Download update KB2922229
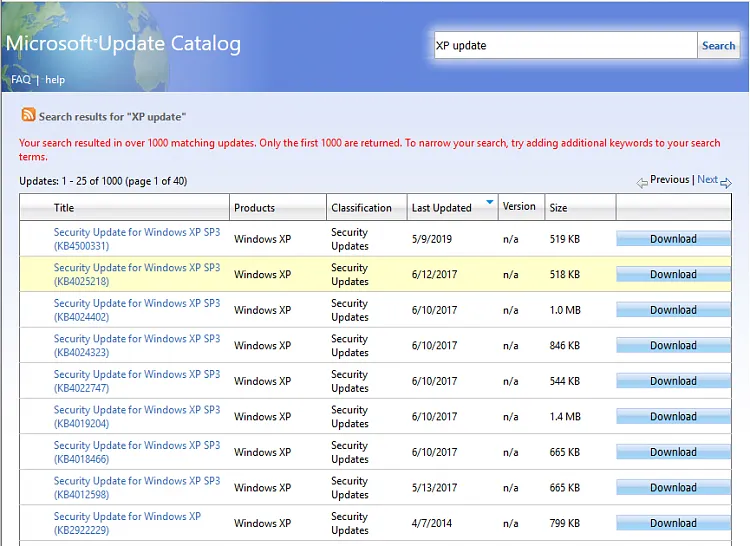 (x=673, y=523)
